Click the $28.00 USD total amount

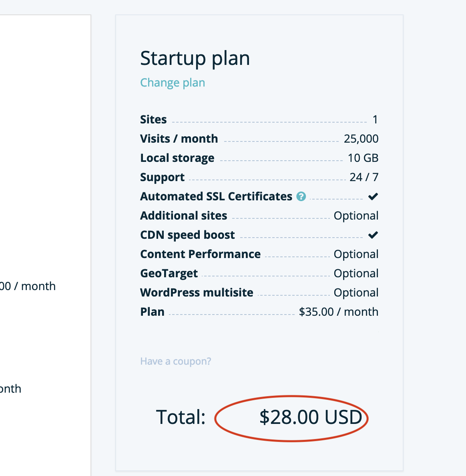pos(311,417)
